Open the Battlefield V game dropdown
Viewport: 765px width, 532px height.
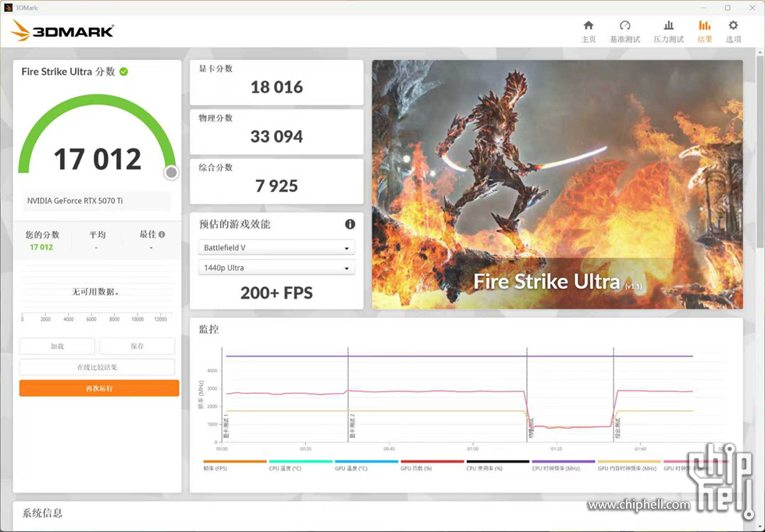tap(276, 248)
